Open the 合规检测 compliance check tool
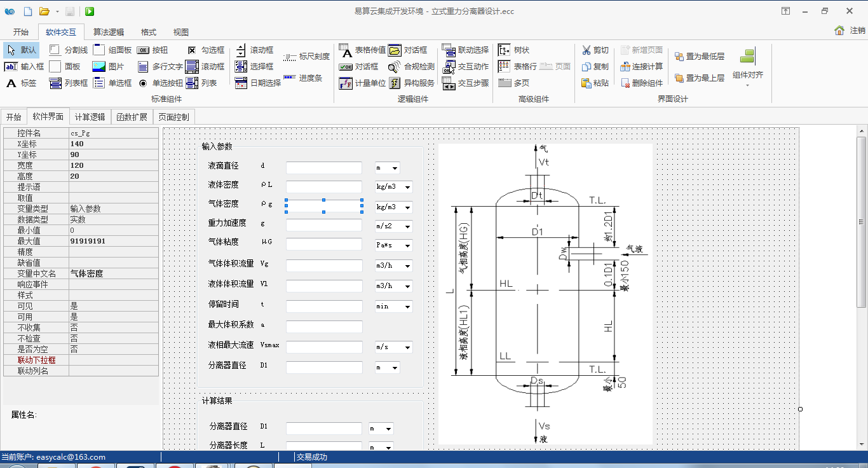 coord(412,66)
